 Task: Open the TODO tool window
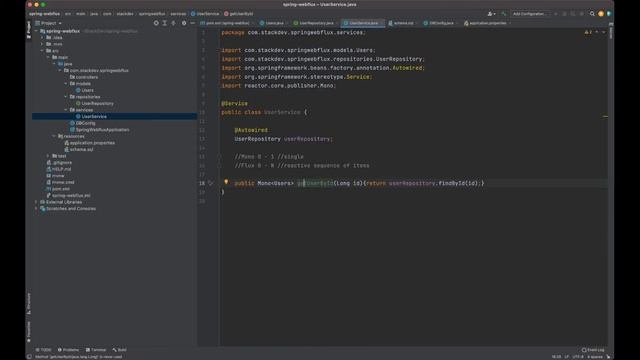coord(43,350)
